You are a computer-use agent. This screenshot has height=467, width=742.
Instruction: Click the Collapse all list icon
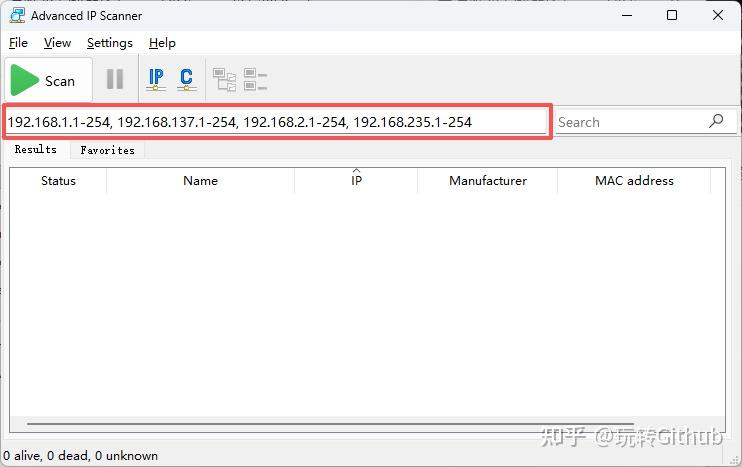(x=256, y=79)
